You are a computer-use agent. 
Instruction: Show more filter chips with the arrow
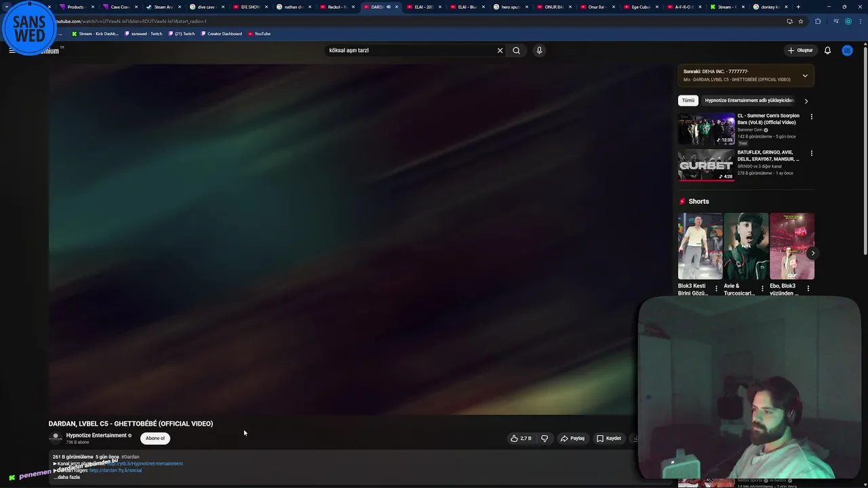point(806,101)
